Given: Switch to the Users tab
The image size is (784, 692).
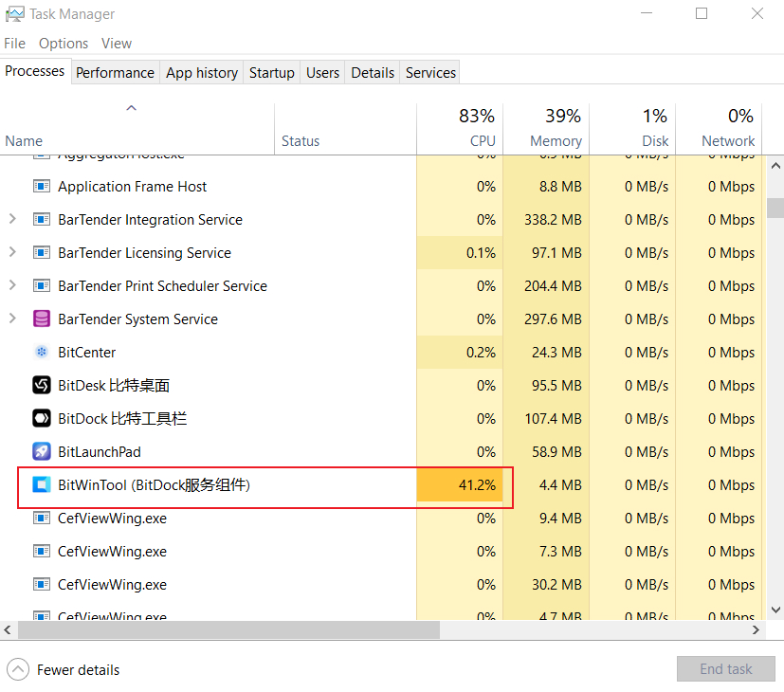Looking at the screenshot, I should point(322,73).
